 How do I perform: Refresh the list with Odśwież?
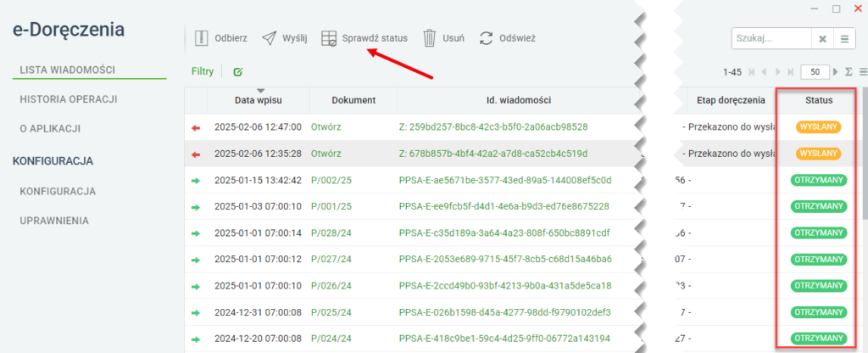[507, 38]
